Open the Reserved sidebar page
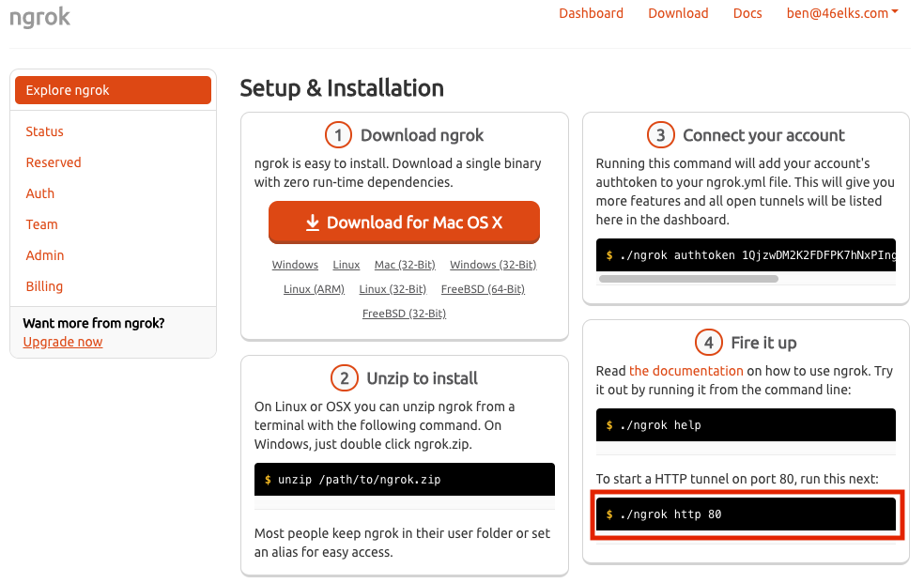 (54, 162)
